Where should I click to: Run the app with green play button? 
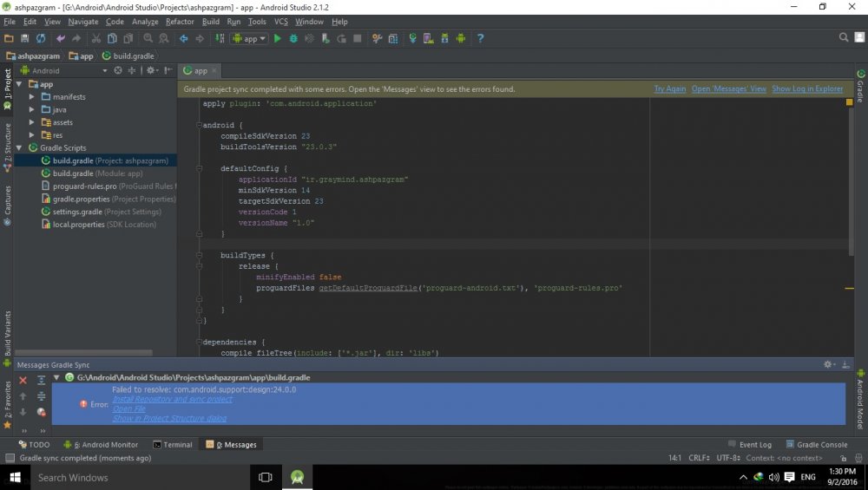pos(278,38)
